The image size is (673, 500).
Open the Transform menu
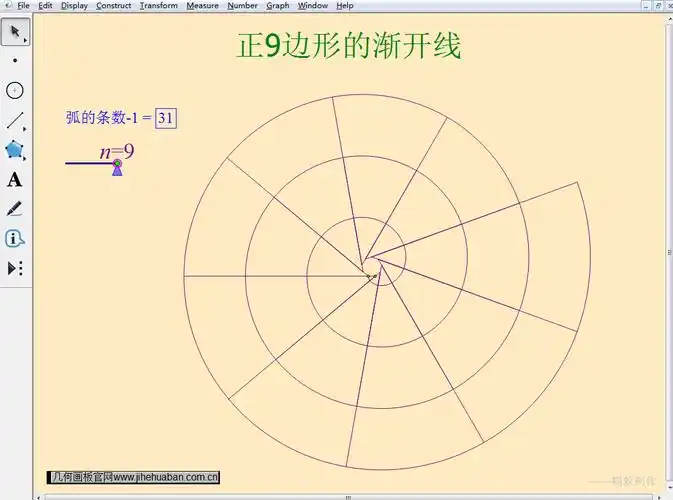point(159,6)
